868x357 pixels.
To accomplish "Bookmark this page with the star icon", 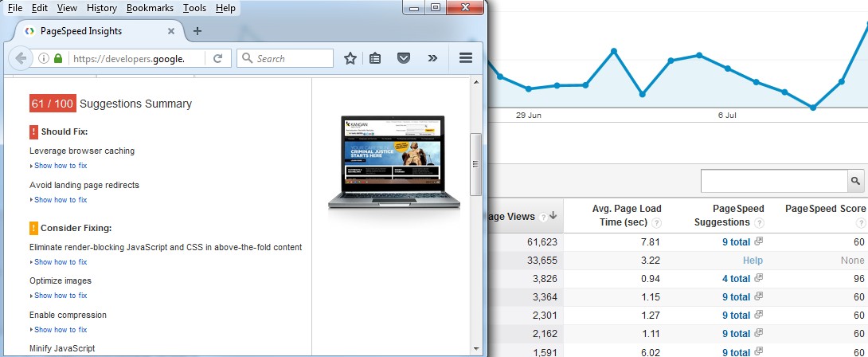I will coord(350,58).
